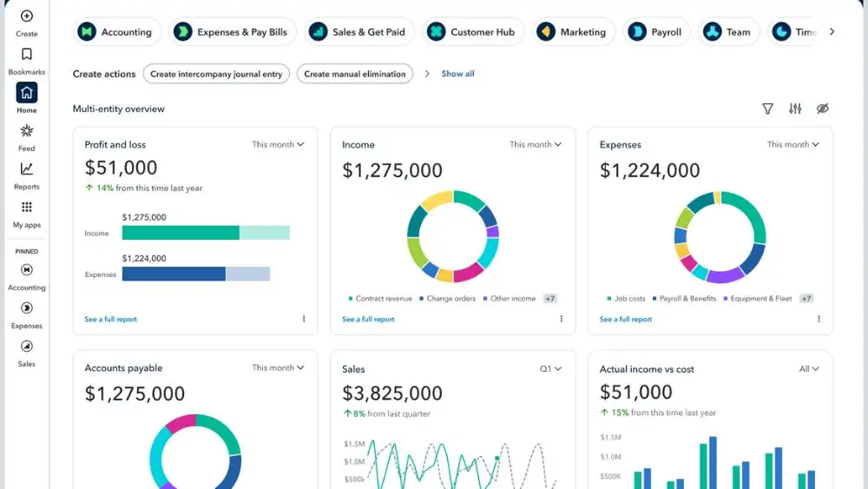Open Expenses This month dropdown
The image size is (868, 489).
(x=792, y=144)
